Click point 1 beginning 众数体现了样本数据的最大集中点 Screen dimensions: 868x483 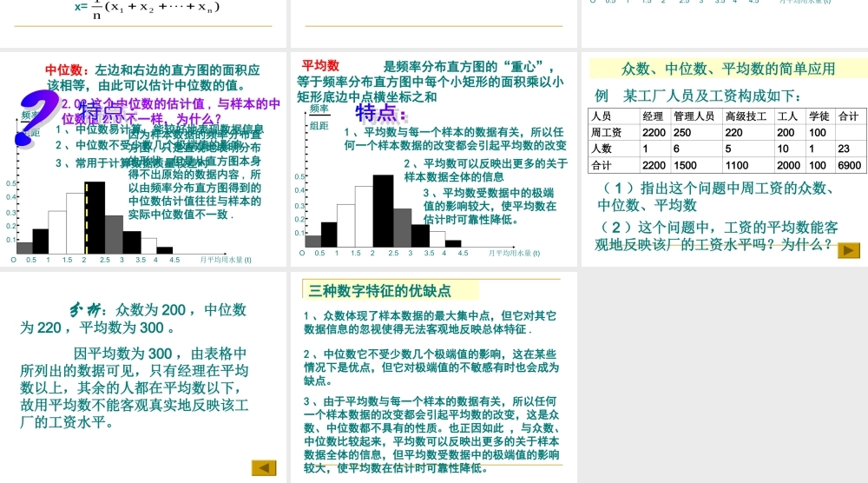pyautogui.click(x=431, y=322)
